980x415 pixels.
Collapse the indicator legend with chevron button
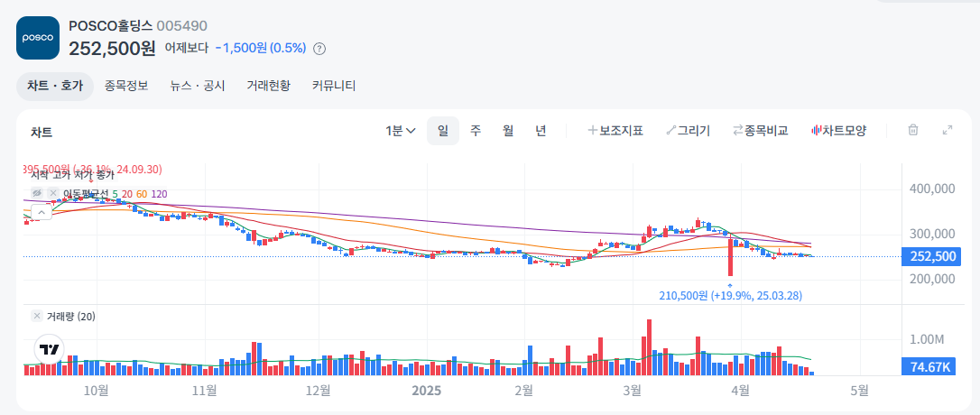click(42, 213)
